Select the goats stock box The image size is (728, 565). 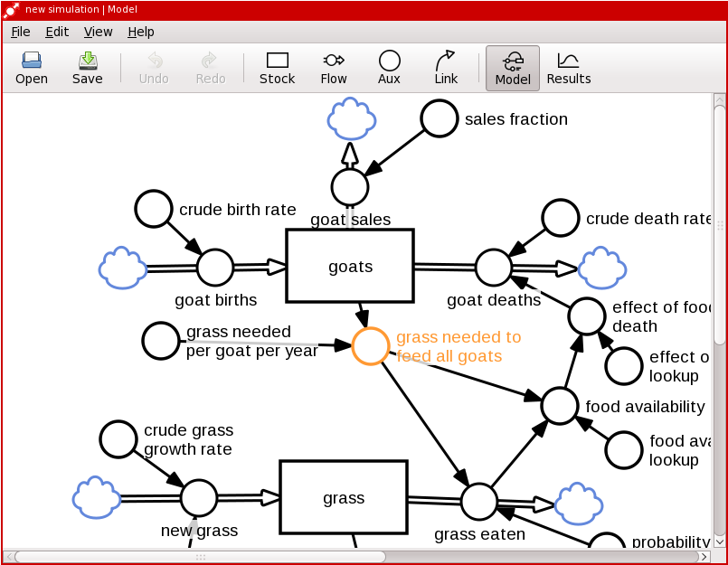coord(350,266)
